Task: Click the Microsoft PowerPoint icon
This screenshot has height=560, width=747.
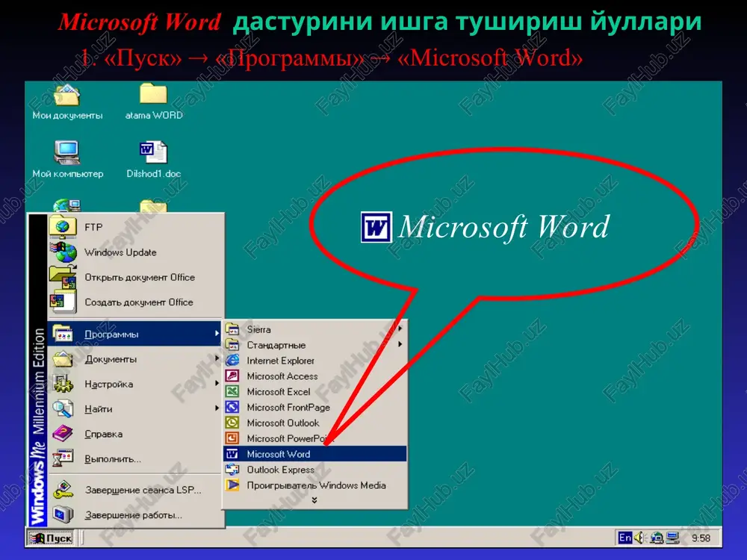Action: click(232, 438)
